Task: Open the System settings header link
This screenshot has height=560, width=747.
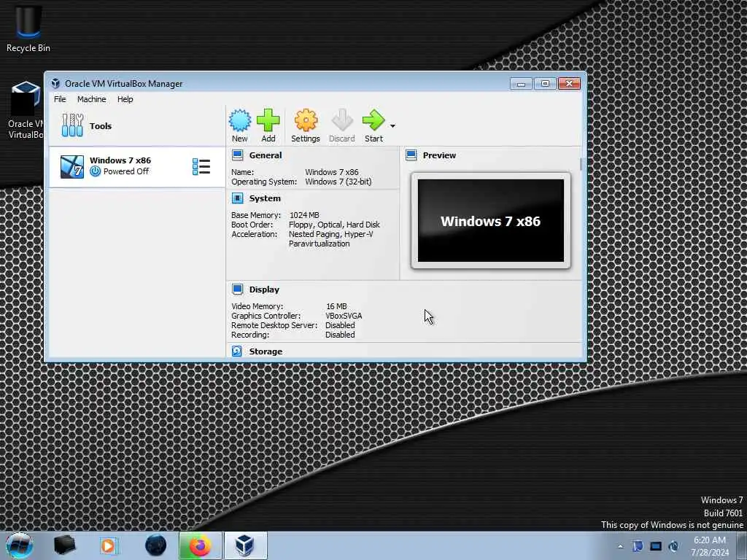Action: point(265,198)
